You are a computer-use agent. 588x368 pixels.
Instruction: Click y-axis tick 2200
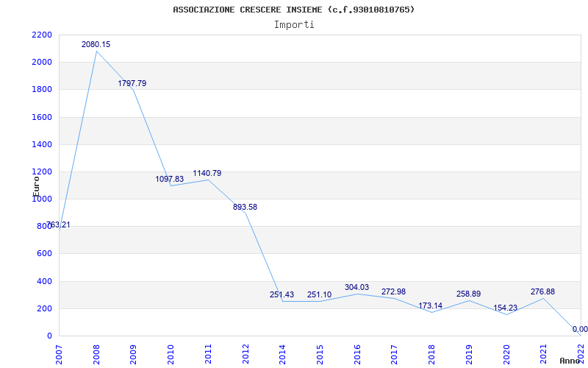pyautogui.click(x=43, y=35)
